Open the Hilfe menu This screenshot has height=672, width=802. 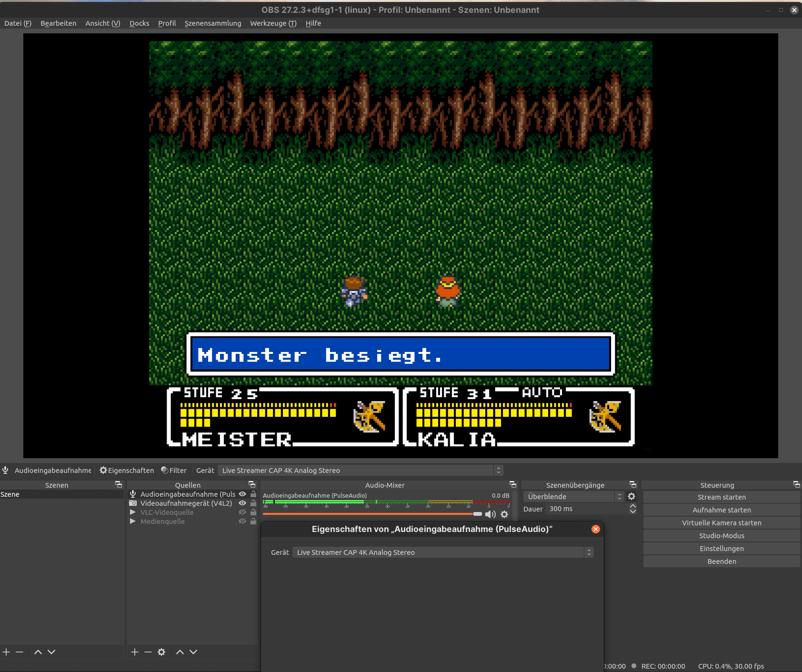(x=313, y=23)
